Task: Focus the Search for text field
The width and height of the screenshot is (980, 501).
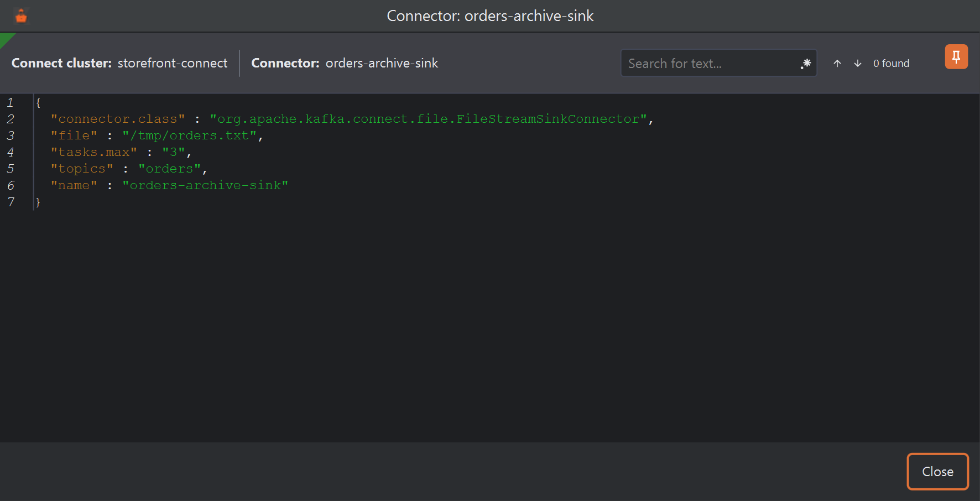Action: coord(718,63)
